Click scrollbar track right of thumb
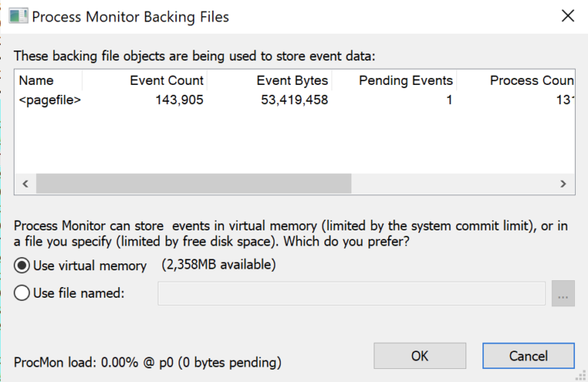The height and width of the screenshot is (382, 588). coord(452,184)
